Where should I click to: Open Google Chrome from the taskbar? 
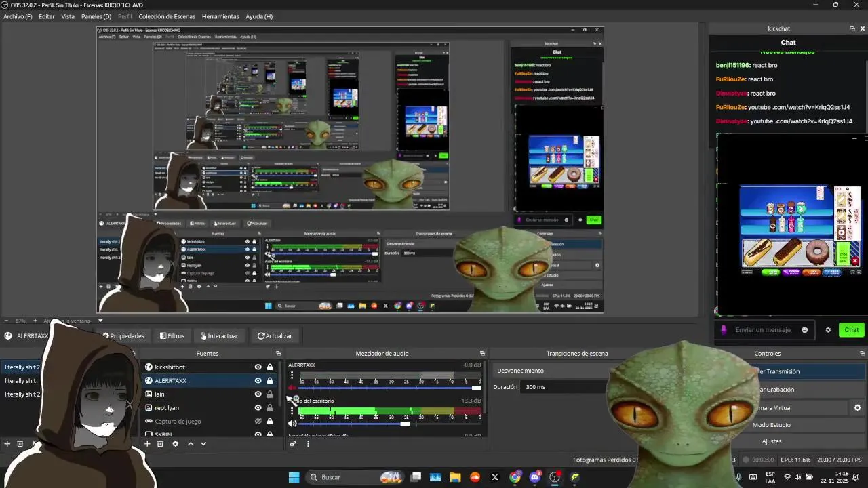(515, 477)
